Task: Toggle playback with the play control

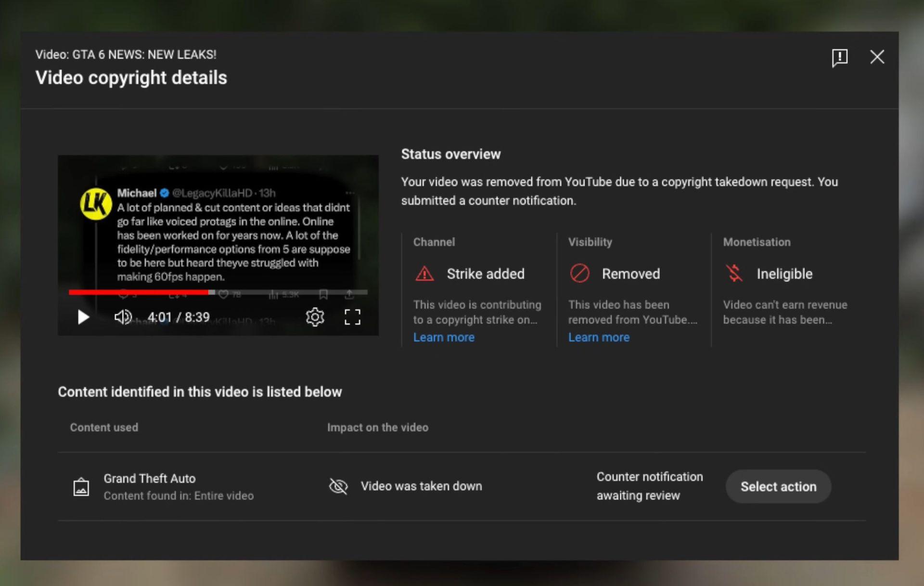Action: pos(83,317)
